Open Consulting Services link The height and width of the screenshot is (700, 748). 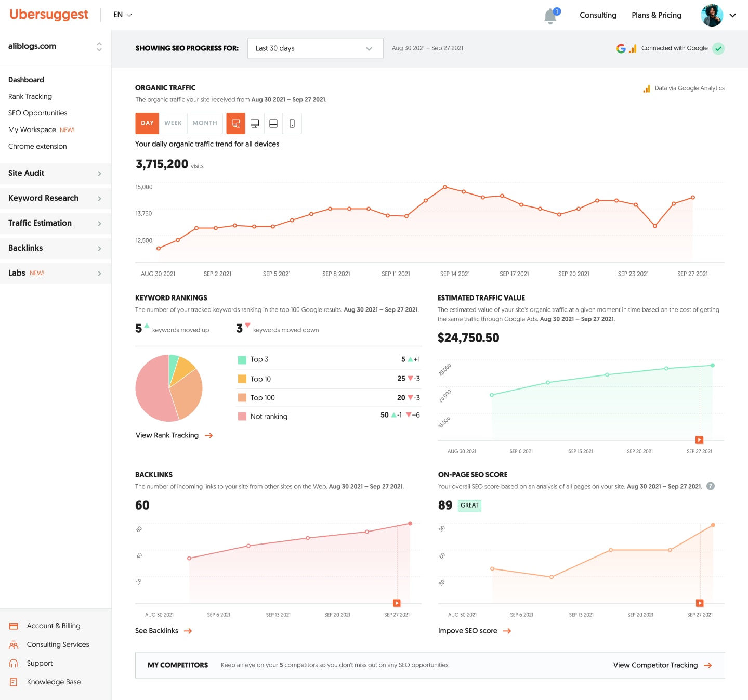pos(58,645)
